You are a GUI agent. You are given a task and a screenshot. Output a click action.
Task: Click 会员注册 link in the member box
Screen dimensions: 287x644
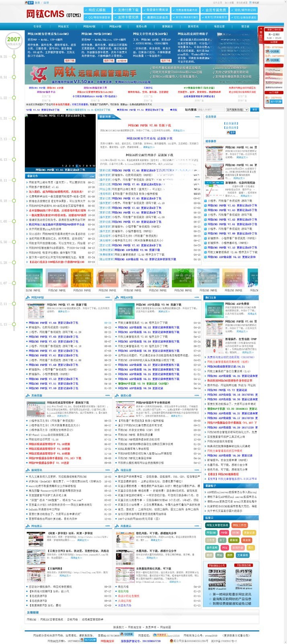click(231, 127)
